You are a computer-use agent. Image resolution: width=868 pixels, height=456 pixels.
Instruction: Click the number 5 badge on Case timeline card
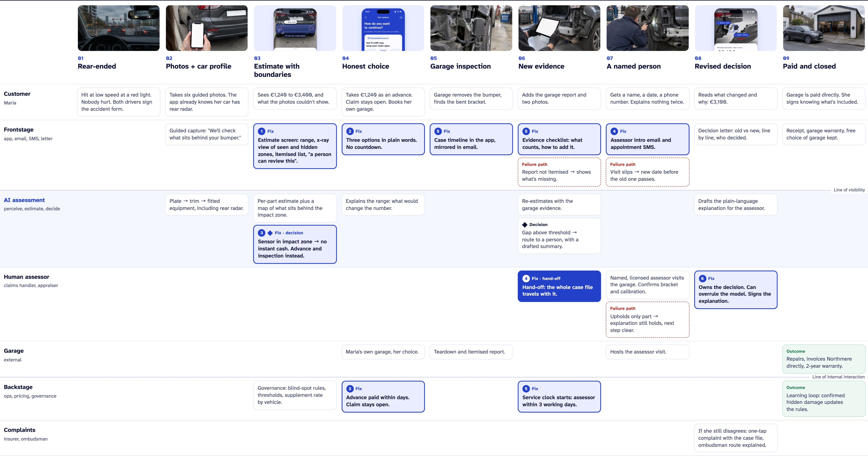pyautogui.click(x=438, y=131)
